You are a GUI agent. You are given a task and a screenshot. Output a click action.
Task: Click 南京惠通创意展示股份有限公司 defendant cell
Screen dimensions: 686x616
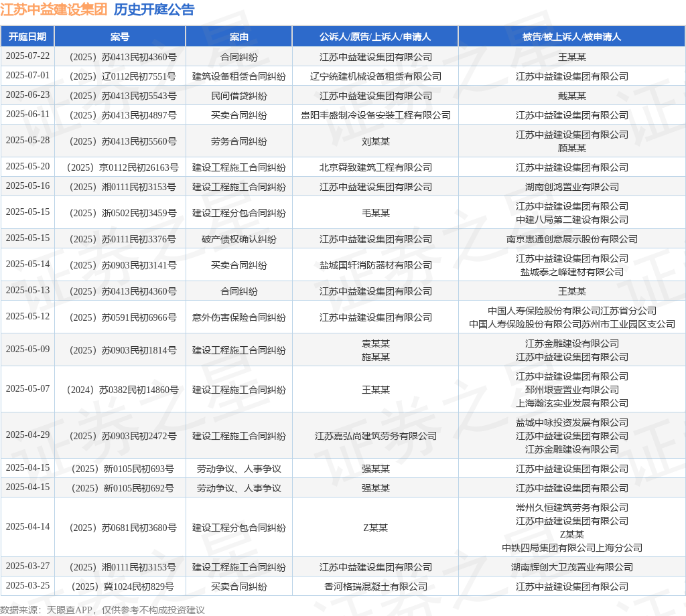coord(572,239)
